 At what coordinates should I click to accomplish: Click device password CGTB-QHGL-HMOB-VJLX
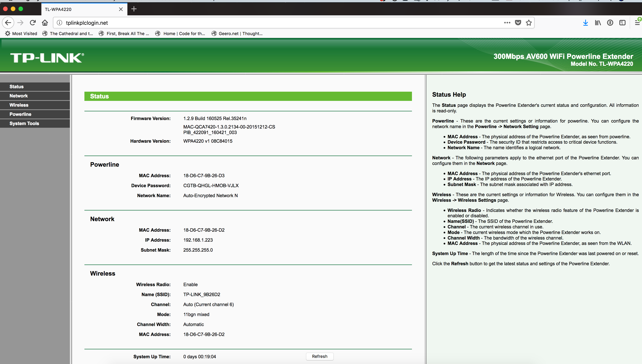tap(211, 186)
